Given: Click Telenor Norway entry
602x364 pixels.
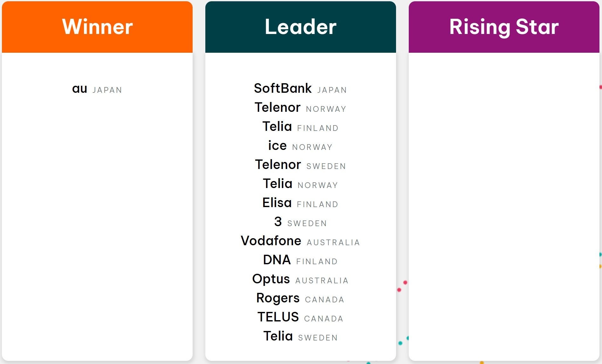Looking at the screenshot, I should (x=300, y=108).
